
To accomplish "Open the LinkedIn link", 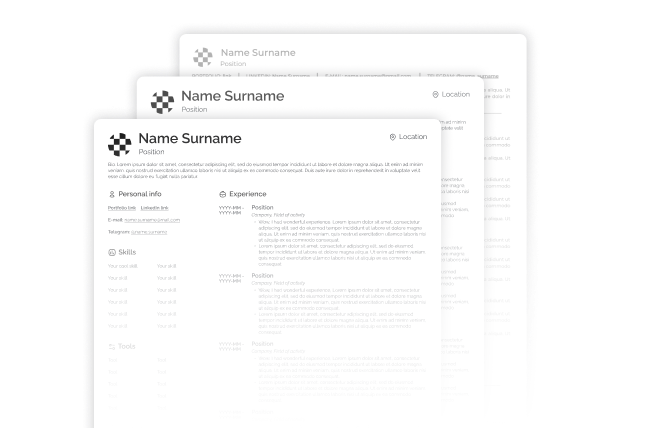I will pos(155,208).
